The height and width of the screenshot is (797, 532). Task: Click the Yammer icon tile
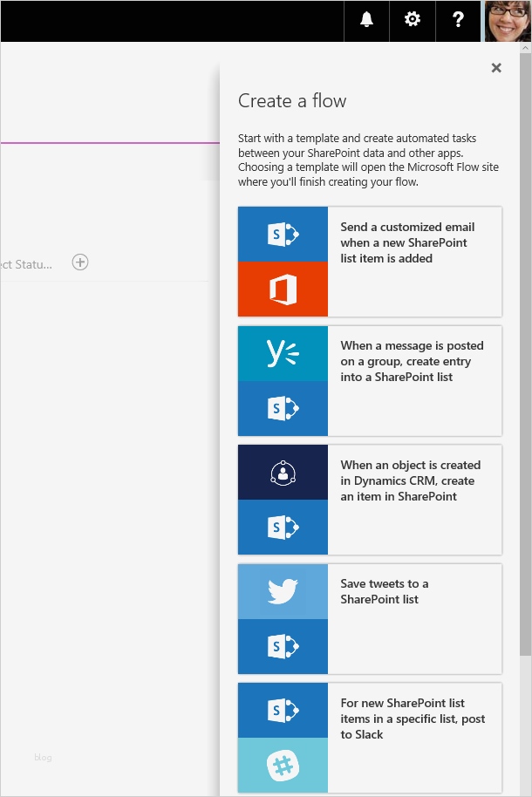click(283, 353)
